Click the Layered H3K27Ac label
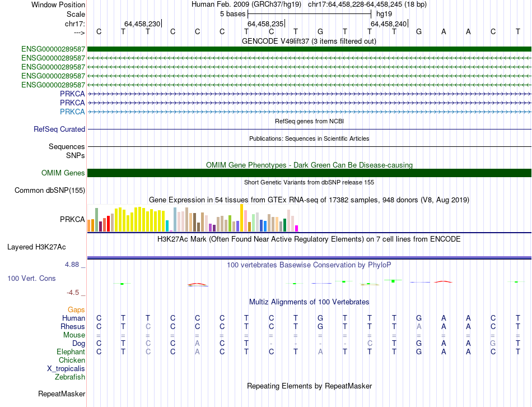Screen dimensions: 532x407 (x=36, y=247)
